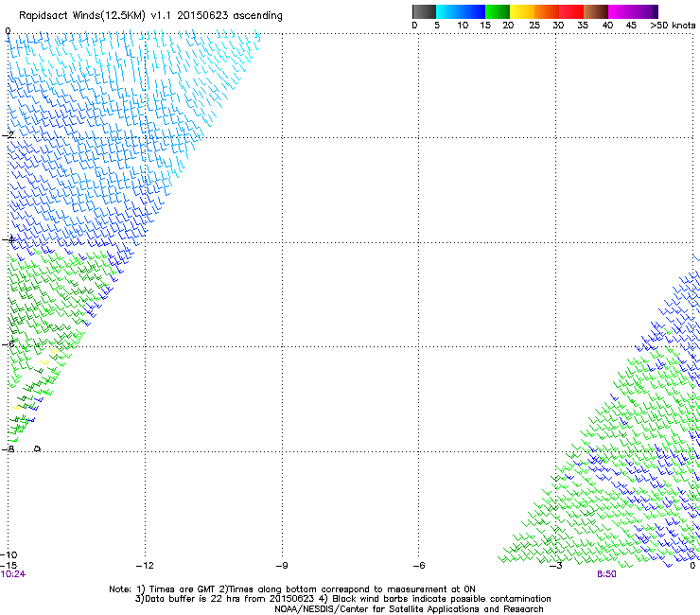Click the magenta 40-45 knots color band
The height and width of the screenshot is (615, 700).
621,11
